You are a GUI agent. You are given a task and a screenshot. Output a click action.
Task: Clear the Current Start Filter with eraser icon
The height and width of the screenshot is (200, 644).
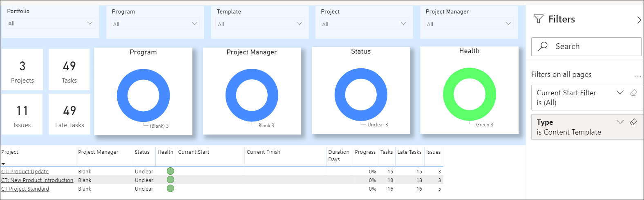coord(633,93)
